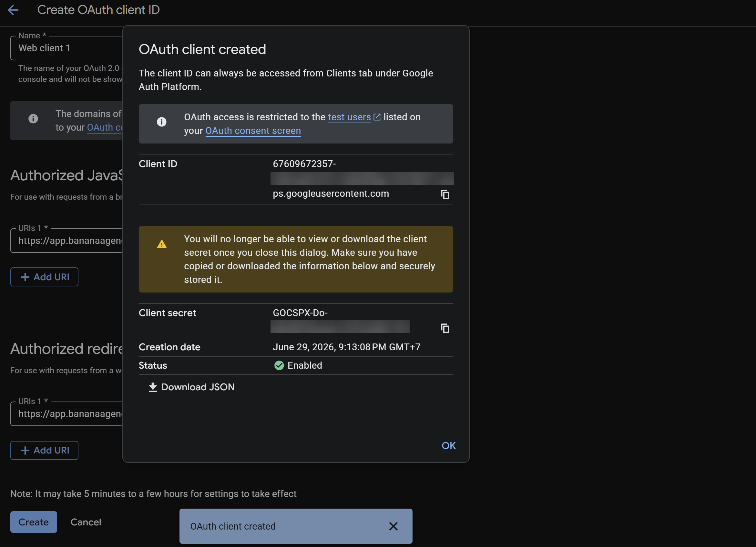Focus the Name field showing Web client 1
Image resolution: width=756 pixels, height=547 pixels.
coord(67,48)
